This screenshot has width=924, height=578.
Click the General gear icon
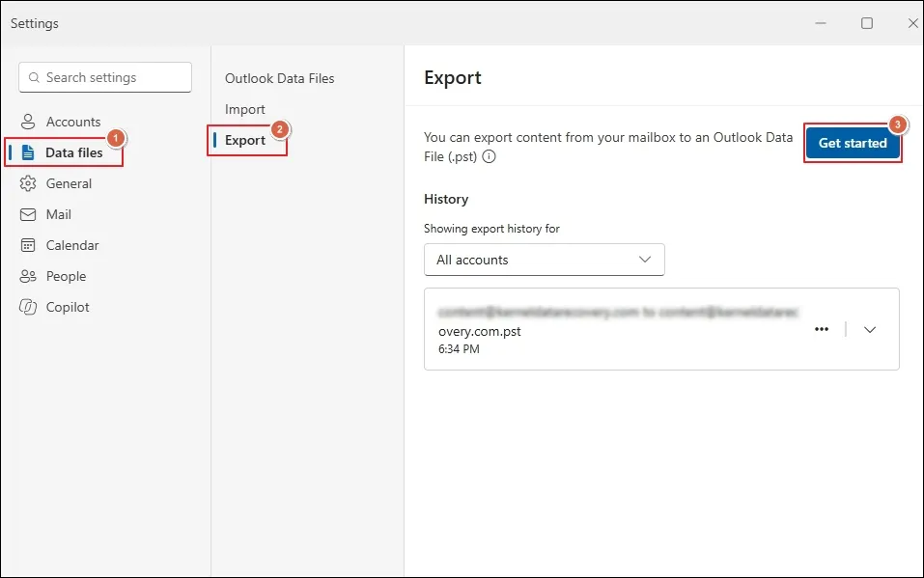(x=28, y=183)
